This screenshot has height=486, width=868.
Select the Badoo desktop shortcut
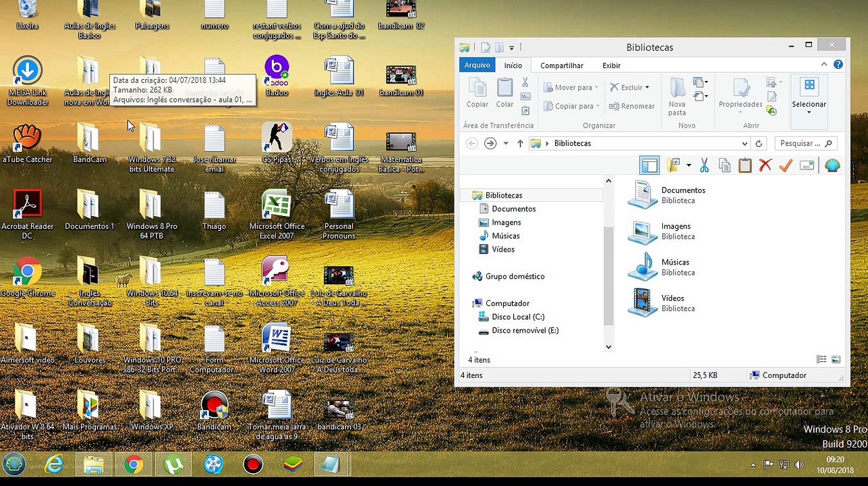[277, 76]
